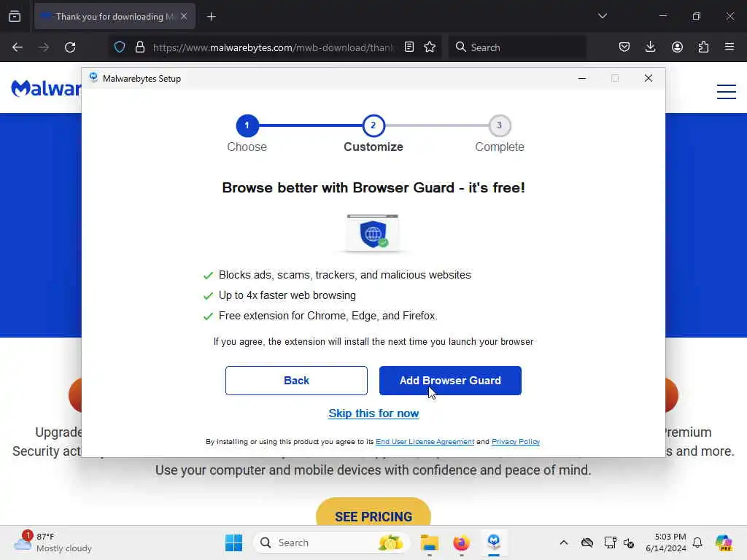
Task: Open the End User License Agreement link
Action: click(425, 441)
